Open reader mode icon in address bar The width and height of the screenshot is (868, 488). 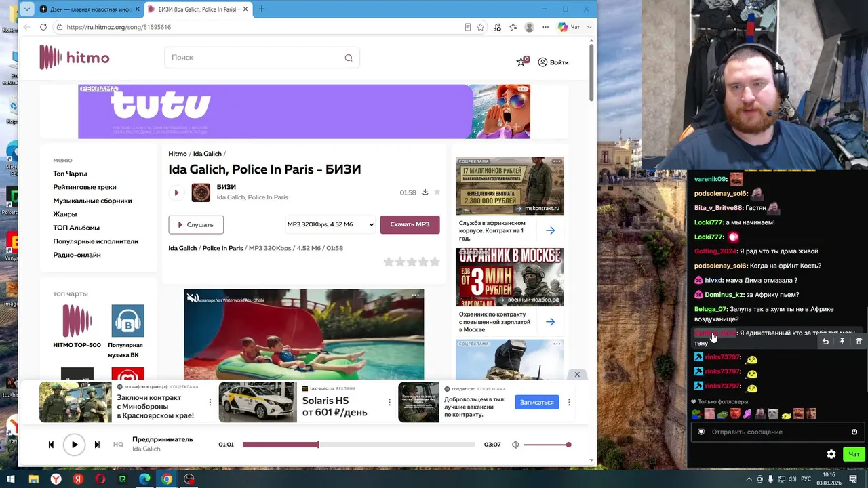pyautogui.click(x=468, y=27)
